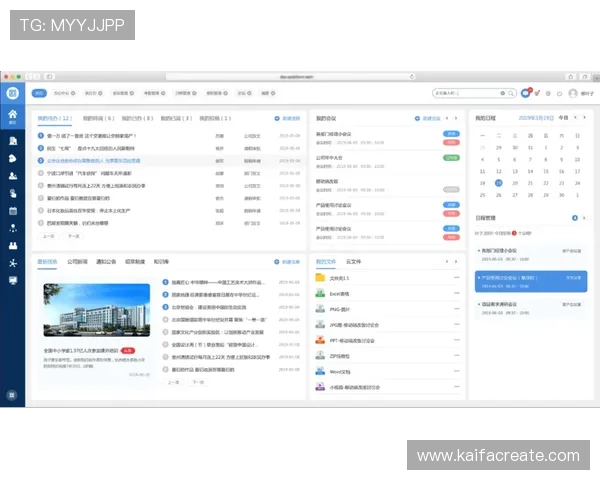Click the contacts icon in the left sidebar
This screenshot has width=600, height=480.
[13, 176]
